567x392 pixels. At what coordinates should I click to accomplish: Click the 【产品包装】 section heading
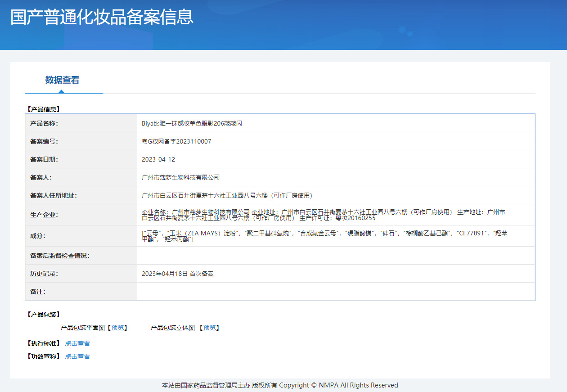pyautogui.click(x=43, y=315)
